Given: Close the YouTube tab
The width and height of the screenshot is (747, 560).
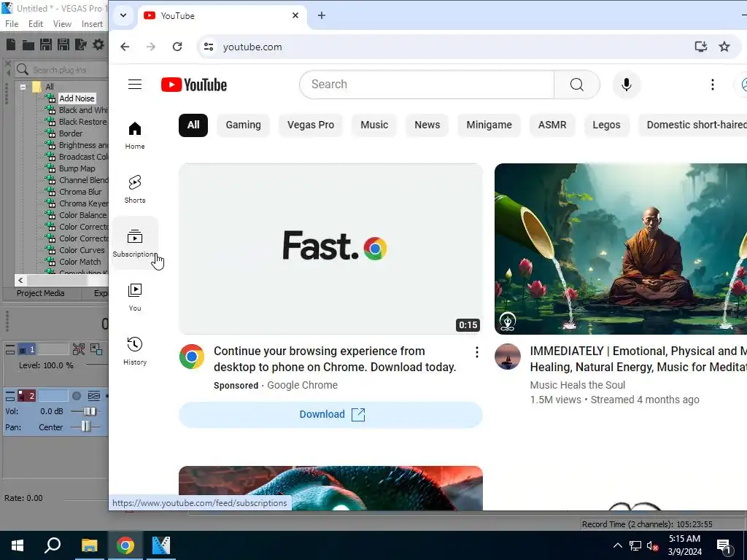Looking at the screenshot, I should click(x=295, y=16).
